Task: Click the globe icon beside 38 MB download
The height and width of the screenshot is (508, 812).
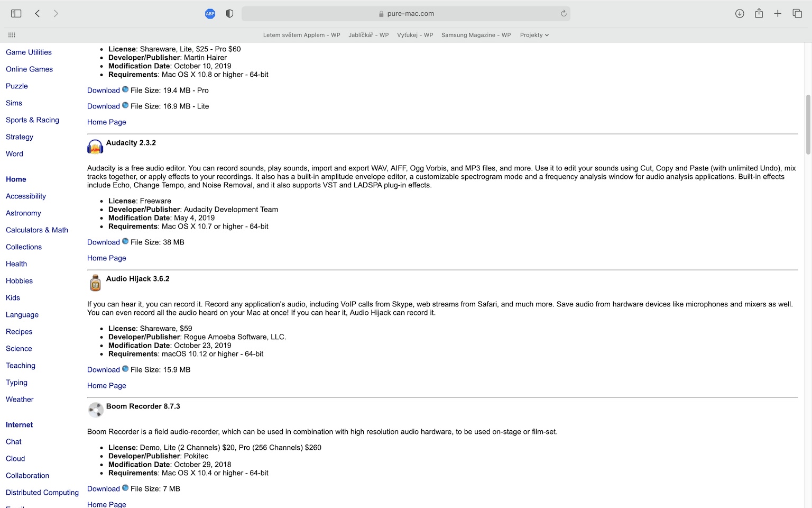Action: (125, 241)
